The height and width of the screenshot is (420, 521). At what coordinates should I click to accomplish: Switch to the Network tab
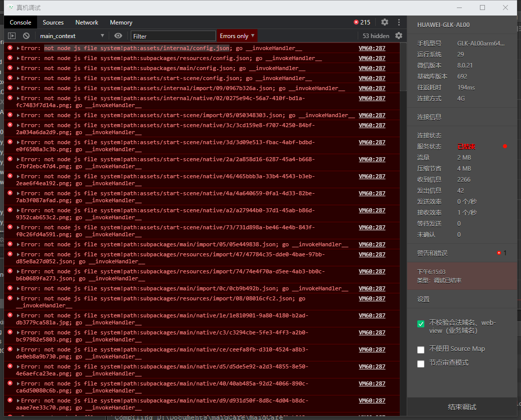[x=87, y=22]
